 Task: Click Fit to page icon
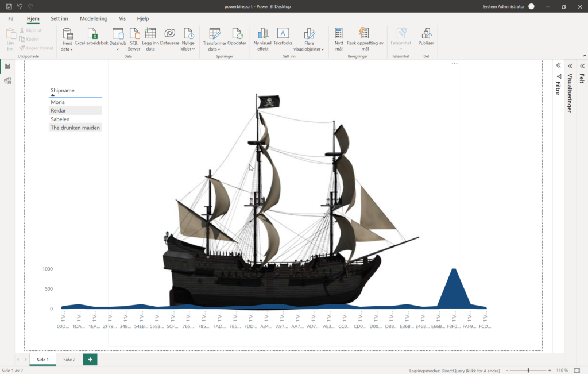pyautogui.click(x=577, y=371)
